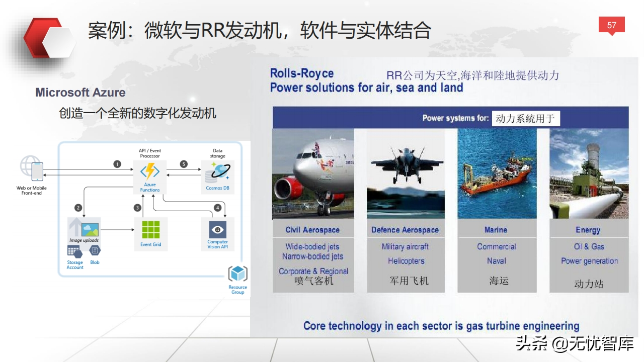Click the Web or Mobile Front-end icon

click(x=31, y=168)
